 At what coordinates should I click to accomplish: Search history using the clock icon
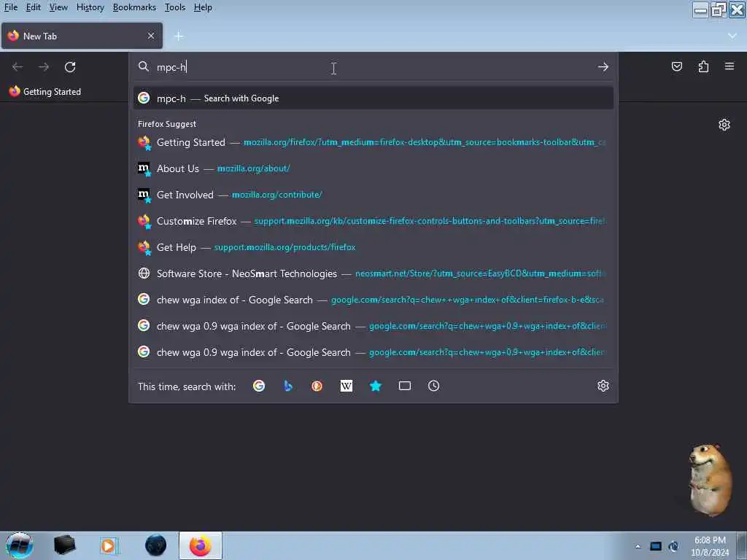pyautogui.click(x=433, y=386)
